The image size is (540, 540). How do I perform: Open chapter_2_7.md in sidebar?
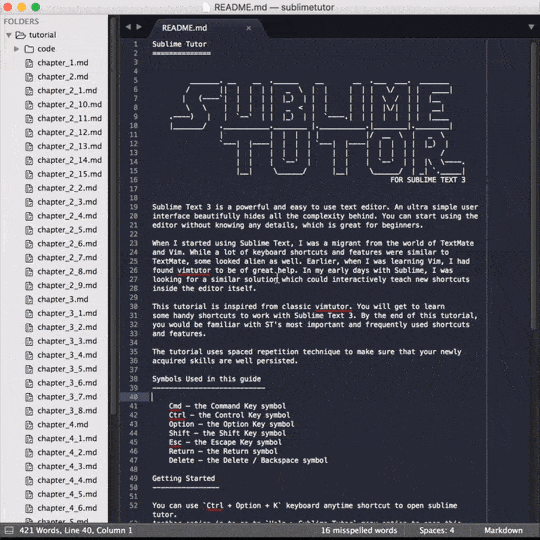click(x=67, y=258)
